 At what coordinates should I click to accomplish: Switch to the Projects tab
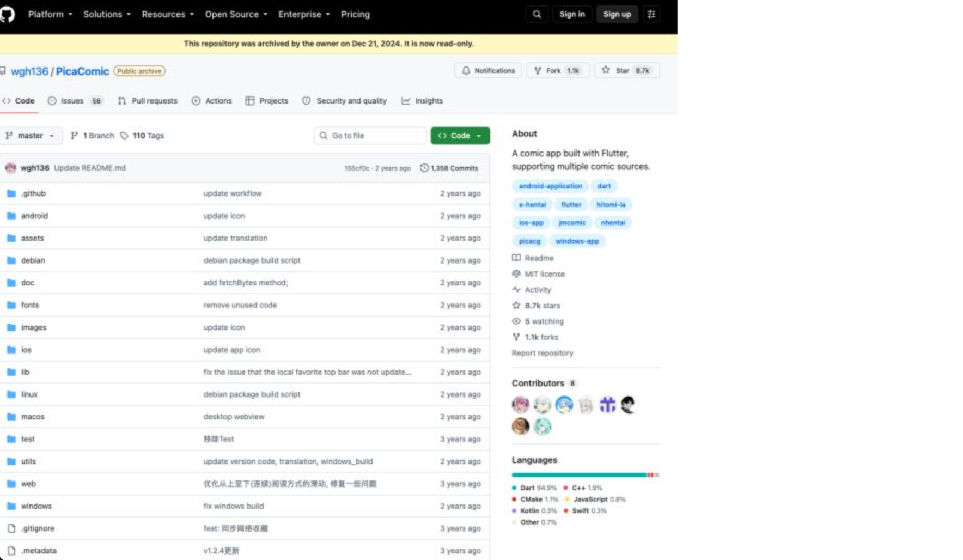pyautogui.click(x=267, y=101)
